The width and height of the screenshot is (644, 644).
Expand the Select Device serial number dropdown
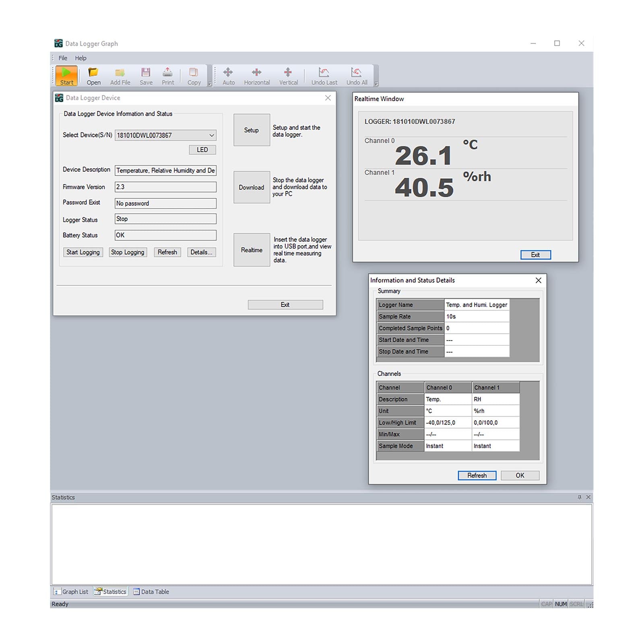click(x=211, y=135)
